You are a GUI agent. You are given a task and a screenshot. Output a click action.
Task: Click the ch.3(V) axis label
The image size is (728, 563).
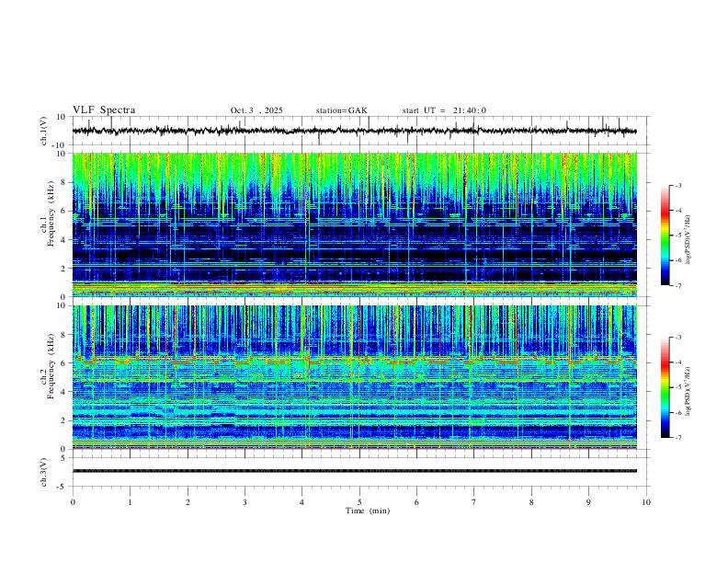click(x=44, y=472)
